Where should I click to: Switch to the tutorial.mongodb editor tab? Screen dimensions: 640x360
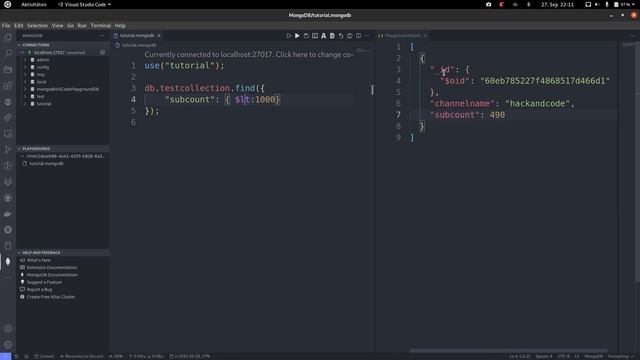tap(137, 36)
